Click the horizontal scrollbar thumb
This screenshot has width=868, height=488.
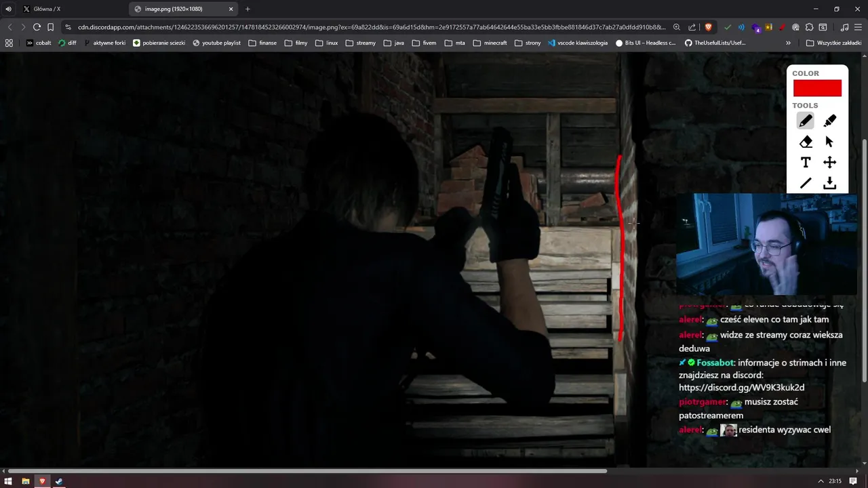[307, 470]
